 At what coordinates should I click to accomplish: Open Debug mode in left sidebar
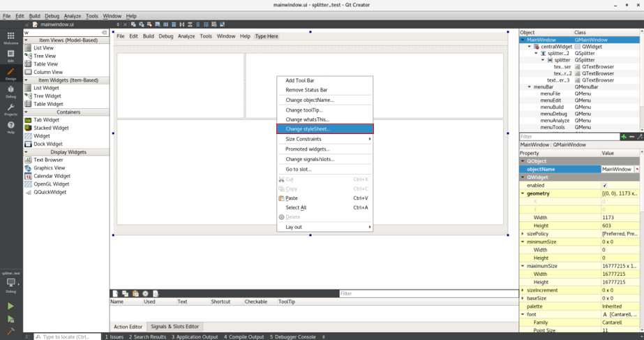[10, 91]
